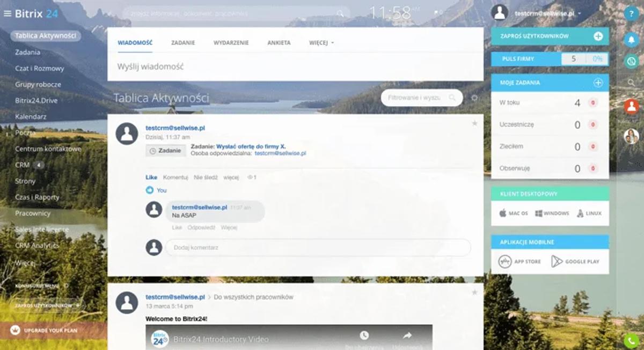The height and width of the screenshot is (350, 644).
Task: Click the blue thumbs-up You icon
Action: point(150,190)
